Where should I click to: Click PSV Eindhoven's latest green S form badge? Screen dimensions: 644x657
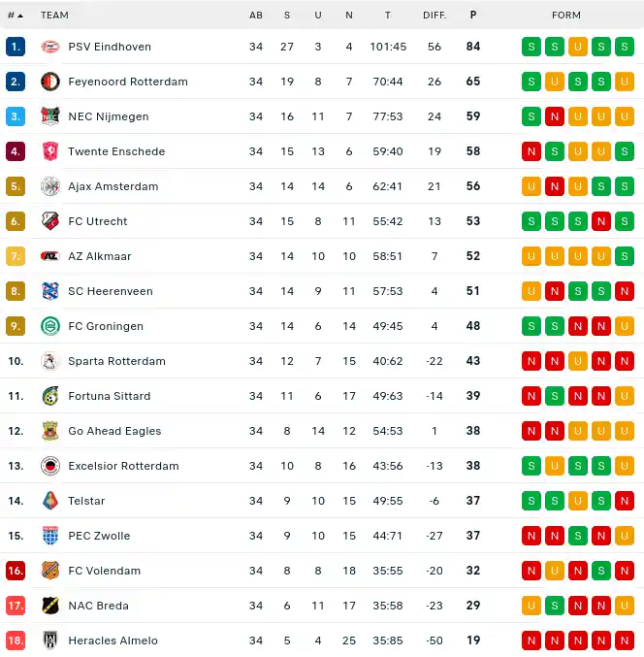625,47
